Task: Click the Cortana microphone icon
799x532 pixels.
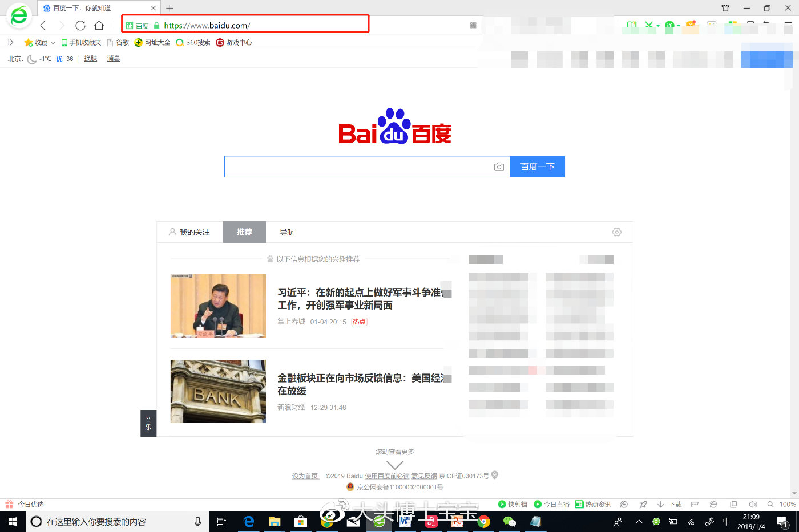Action: [x=197, y=522]
